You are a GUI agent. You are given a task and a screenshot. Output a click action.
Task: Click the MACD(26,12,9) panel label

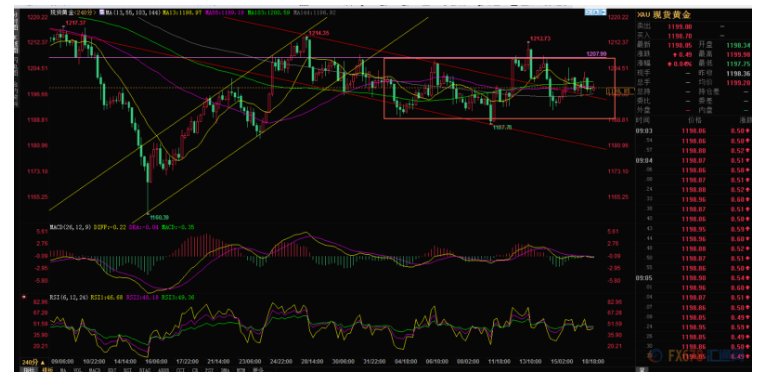tap(70, 227)
